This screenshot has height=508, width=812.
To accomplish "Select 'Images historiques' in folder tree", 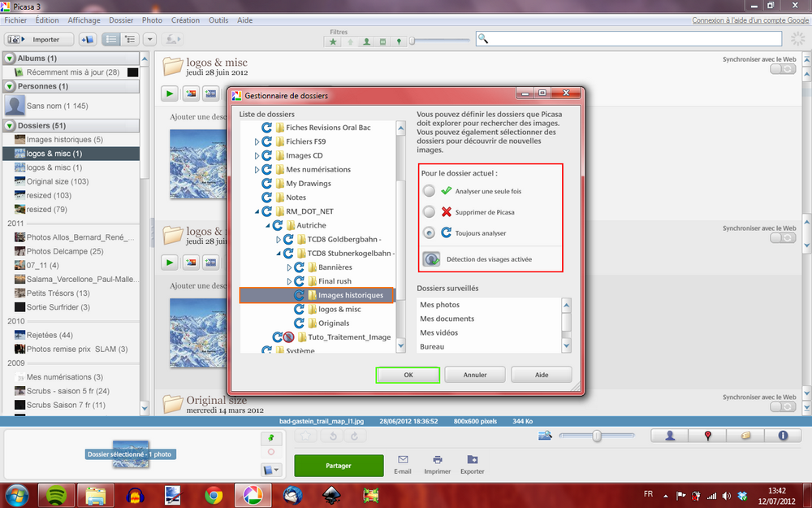I will 317,296.
